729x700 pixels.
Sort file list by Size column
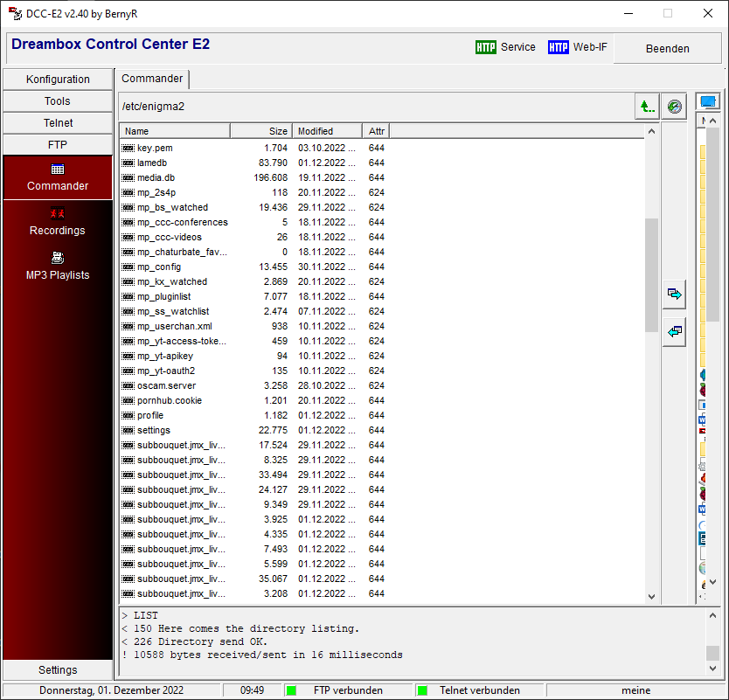coord(261,132)
